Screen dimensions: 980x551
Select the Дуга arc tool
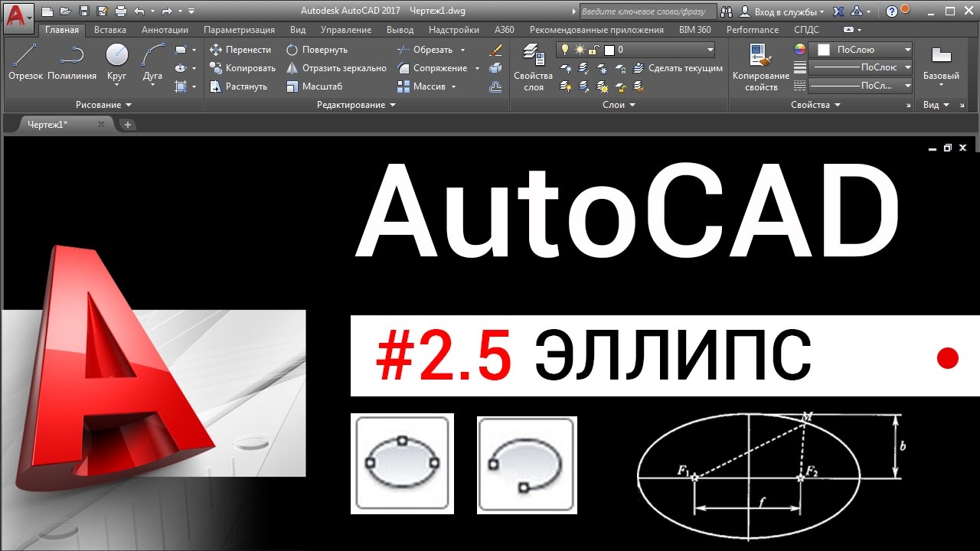152,63
